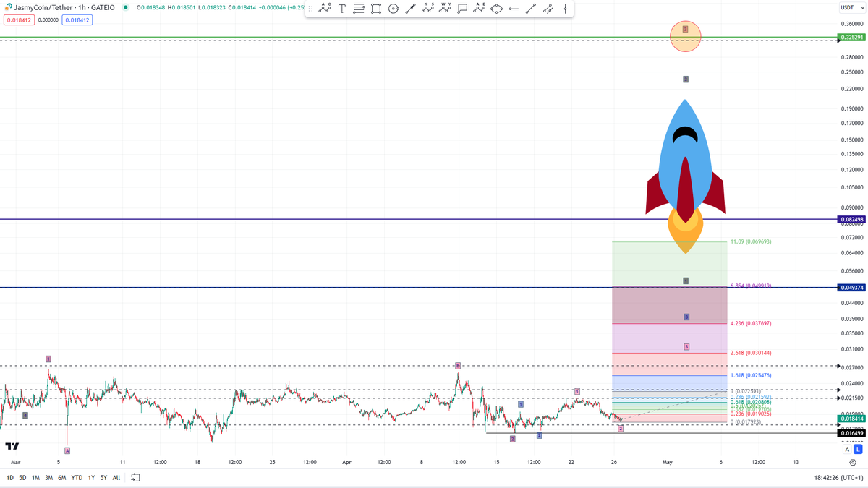
Task: Select the Callout comment tool
Action: 462,9
